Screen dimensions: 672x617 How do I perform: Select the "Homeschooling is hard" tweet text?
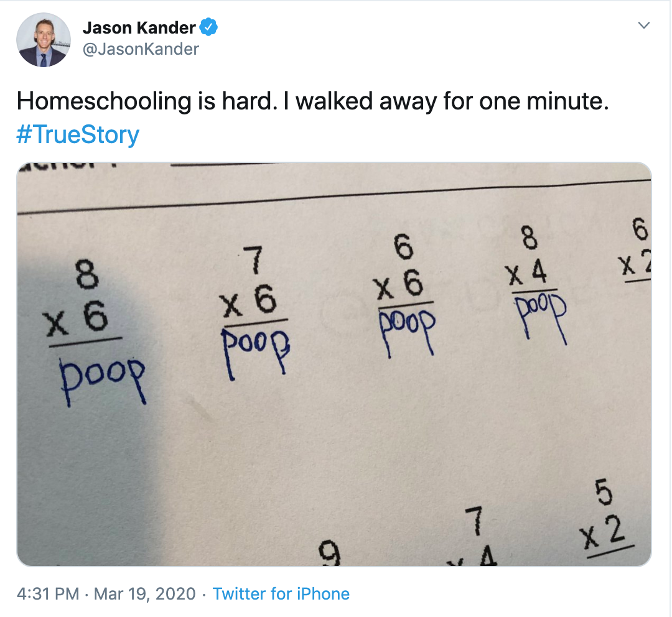313,101
